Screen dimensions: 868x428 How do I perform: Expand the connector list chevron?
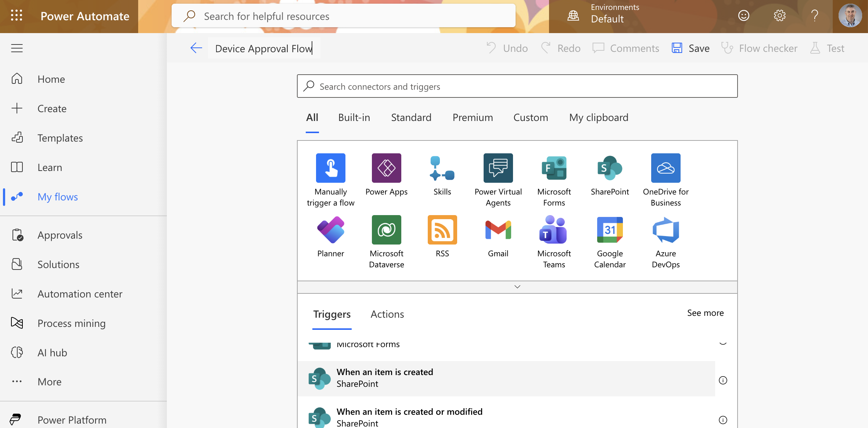tap(517, 287)
